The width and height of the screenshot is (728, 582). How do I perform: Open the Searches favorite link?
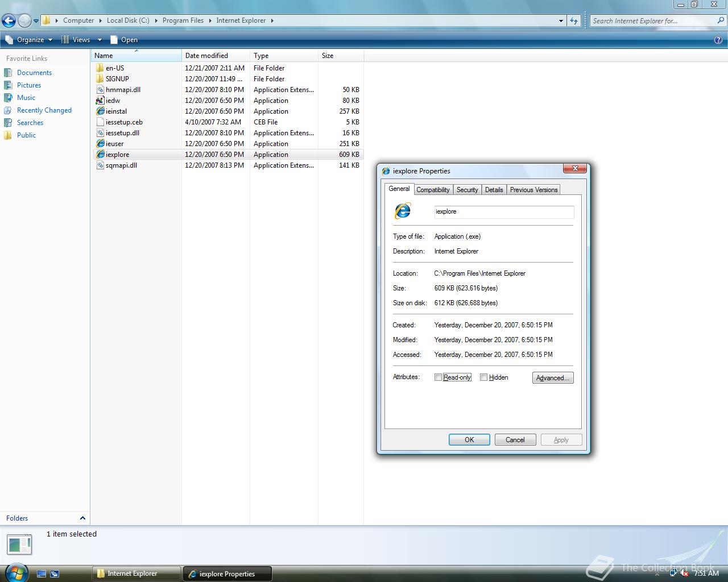point(30,123)
